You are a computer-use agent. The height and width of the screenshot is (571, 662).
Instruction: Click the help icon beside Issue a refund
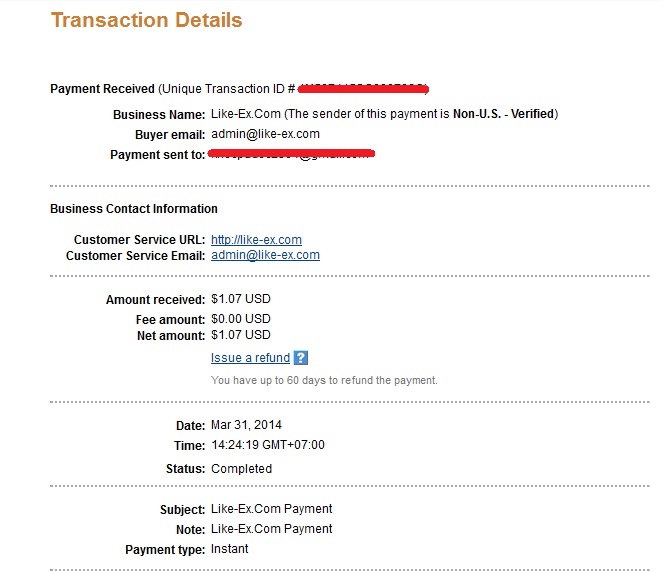(x=301, y=358)
